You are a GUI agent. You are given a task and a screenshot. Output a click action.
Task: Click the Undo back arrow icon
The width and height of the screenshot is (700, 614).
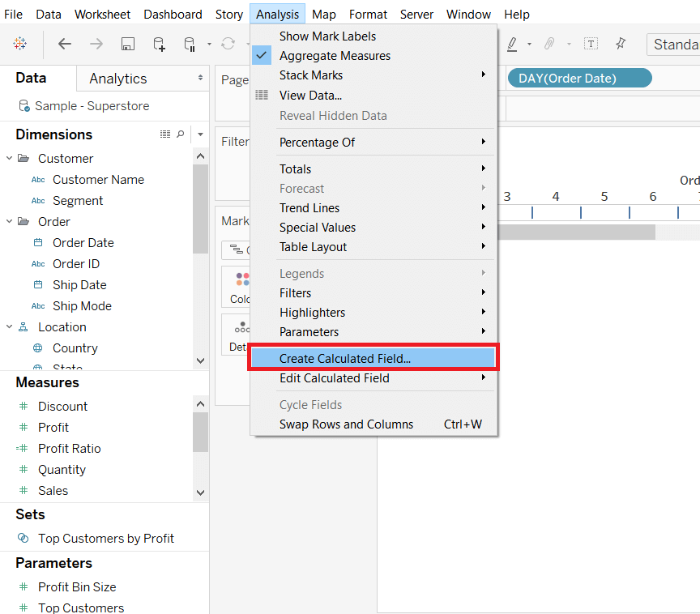tap(65, 44)
